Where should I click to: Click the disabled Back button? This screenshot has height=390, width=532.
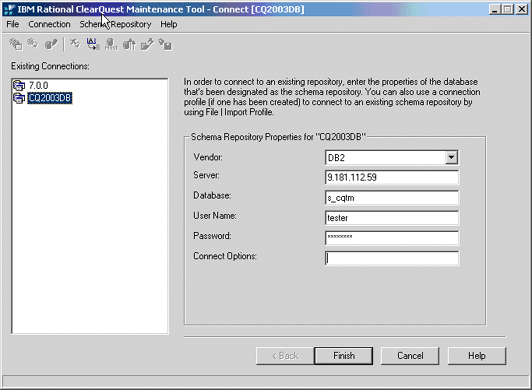coord(285,356)
